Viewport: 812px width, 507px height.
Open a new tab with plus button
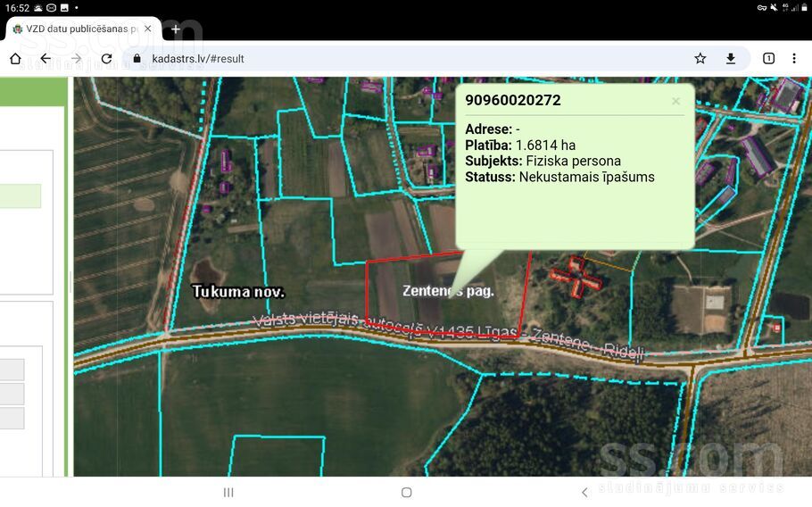[176, 29]
